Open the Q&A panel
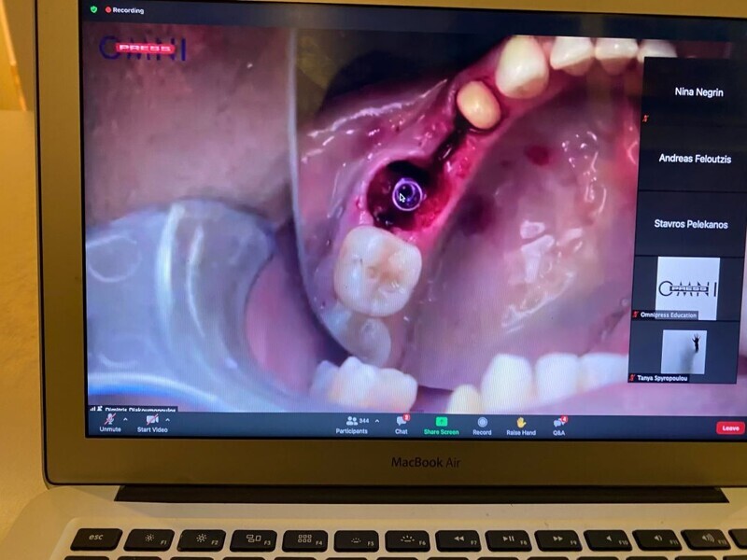The height and width of the screenshot is (560, 747). pos(558,424)
